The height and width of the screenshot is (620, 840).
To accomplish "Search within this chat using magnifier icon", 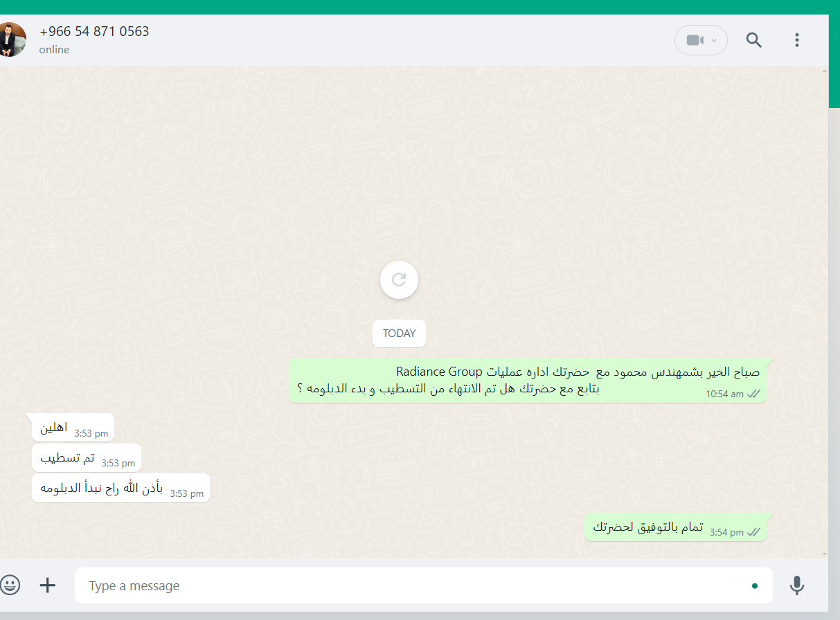I will click(x=754, y=40).
